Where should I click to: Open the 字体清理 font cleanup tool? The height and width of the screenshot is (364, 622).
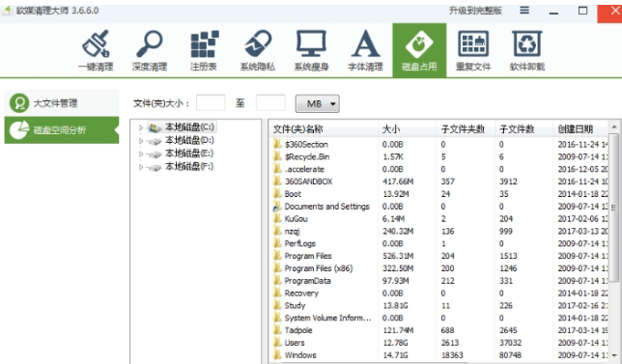click(x=365, y=50)
